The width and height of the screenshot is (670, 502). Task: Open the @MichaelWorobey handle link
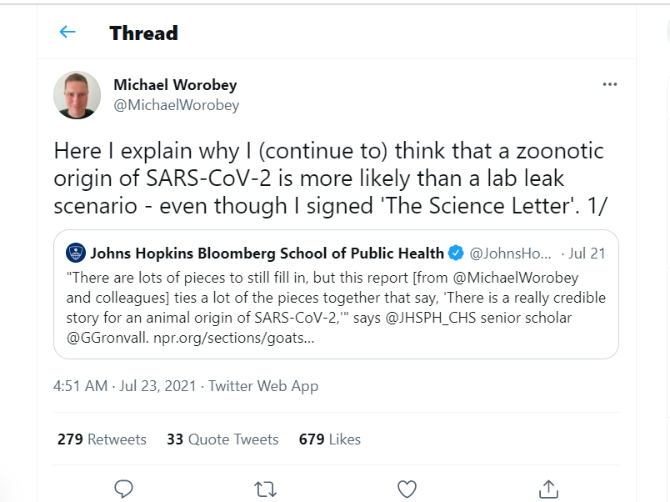pyautogui.click(x=176, y=105)
